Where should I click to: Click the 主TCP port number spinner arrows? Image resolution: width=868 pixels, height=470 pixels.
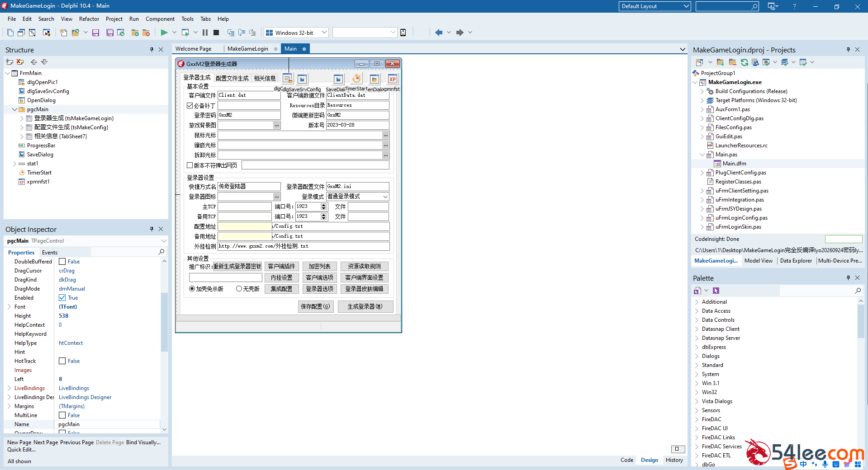coord(323,207)
